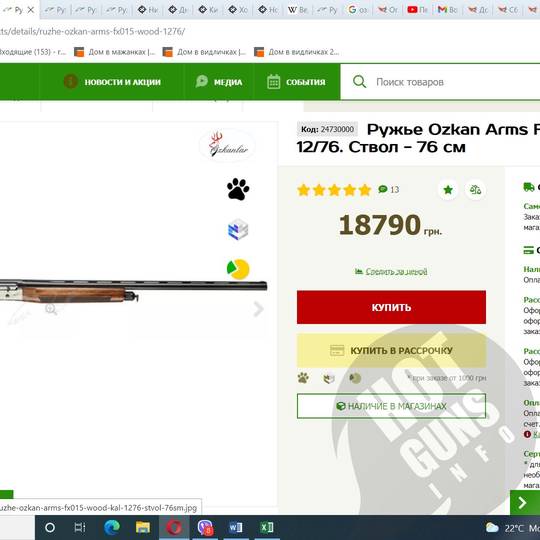Add product to comparison with scales icon
Screen dimensions: 540x540
tap(475, 190)
